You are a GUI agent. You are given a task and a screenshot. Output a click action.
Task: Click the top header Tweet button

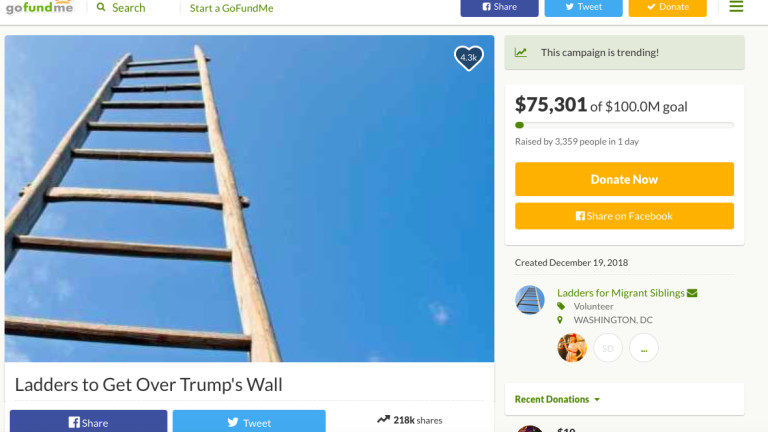pos(583,7)
